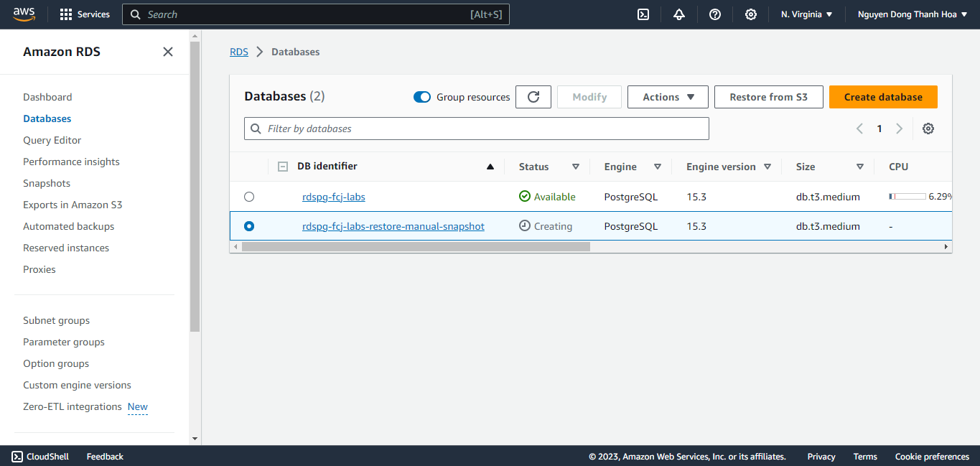Click the Modify button
Screen dimensions: 980x466
[589, 97]
